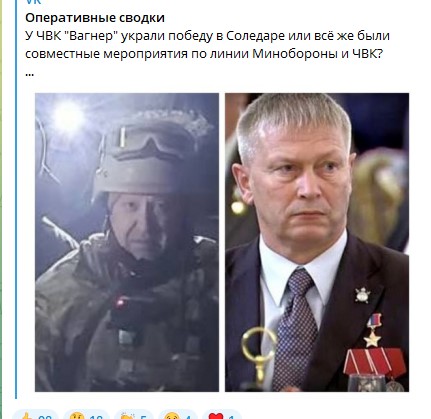Select the clapping hands reaction
The height and width of the screenshot is (419, 431).
[x=134, y=415]
